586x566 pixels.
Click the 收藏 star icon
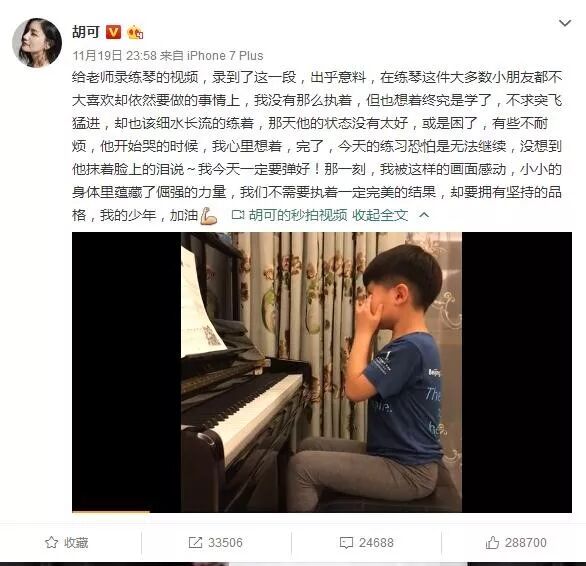point(52,542)
